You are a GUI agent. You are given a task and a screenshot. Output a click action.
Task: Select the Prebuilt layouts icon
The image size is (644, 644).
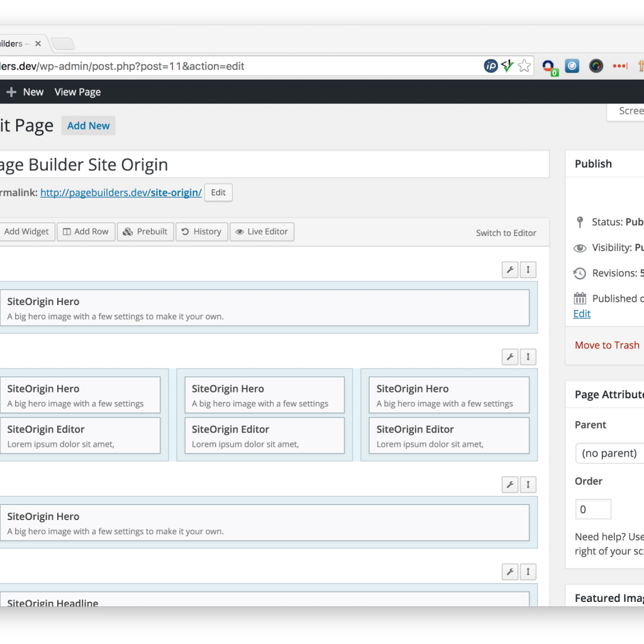[x=145, y=231]
